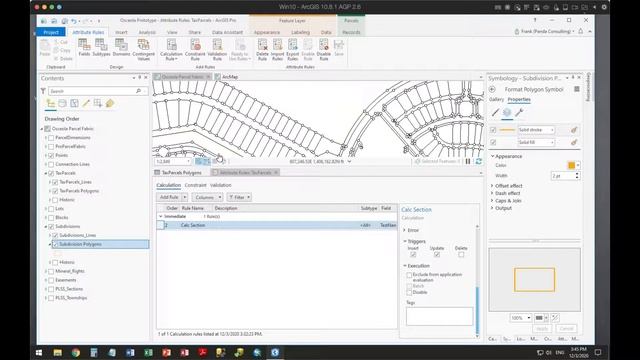Open the Fields design view
Screen dimensions: 640x360
(x=84, y=48)
